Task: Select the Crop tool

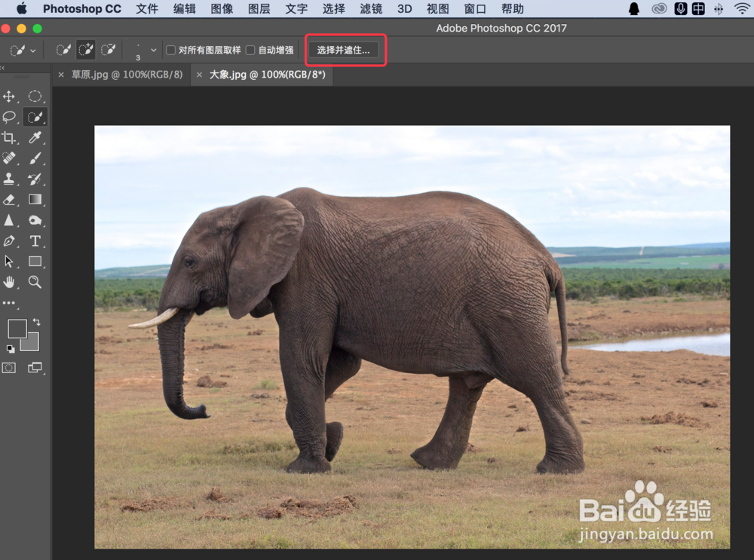Action: 9,138
